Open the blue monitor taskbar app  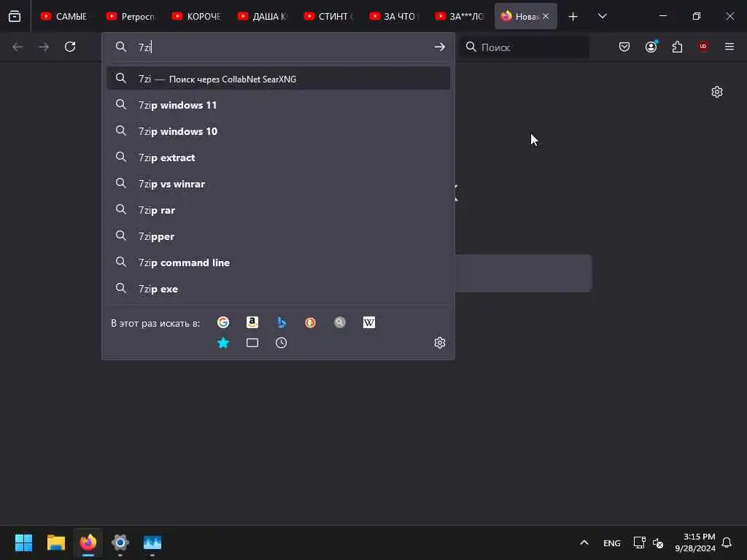(152, 542)
